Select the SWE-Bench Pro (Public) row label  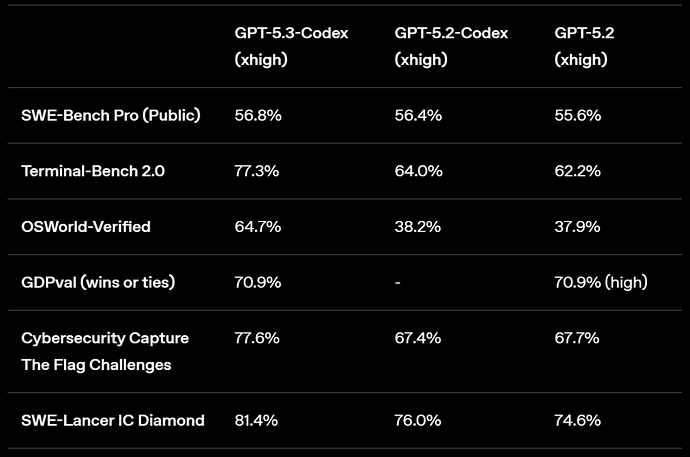coord(111,115)
